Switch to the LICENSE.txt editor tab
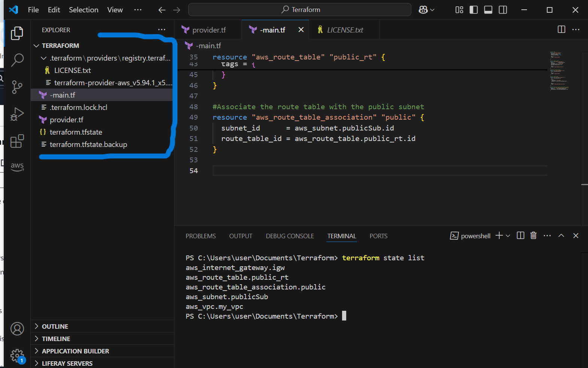Viewport: 588px width, 368px height. point(344,30)
